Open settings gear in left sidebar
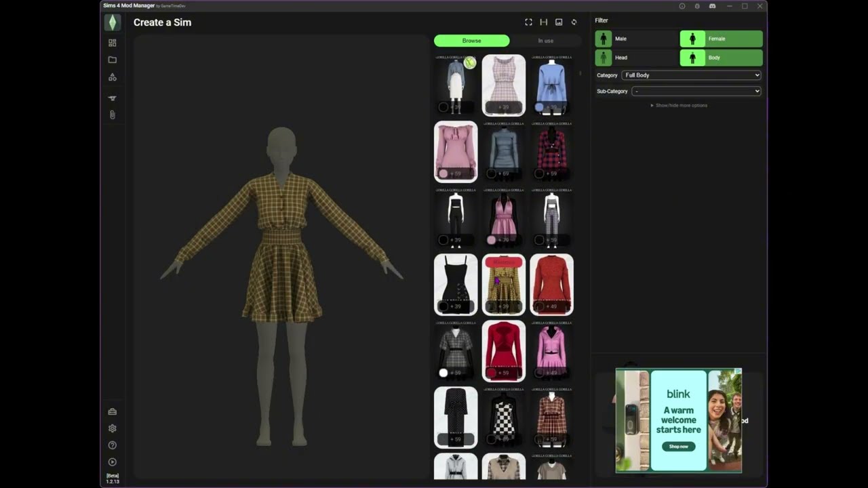Image resolution: width=868 pixels, height=488 pixels. (x=113, y=428)
